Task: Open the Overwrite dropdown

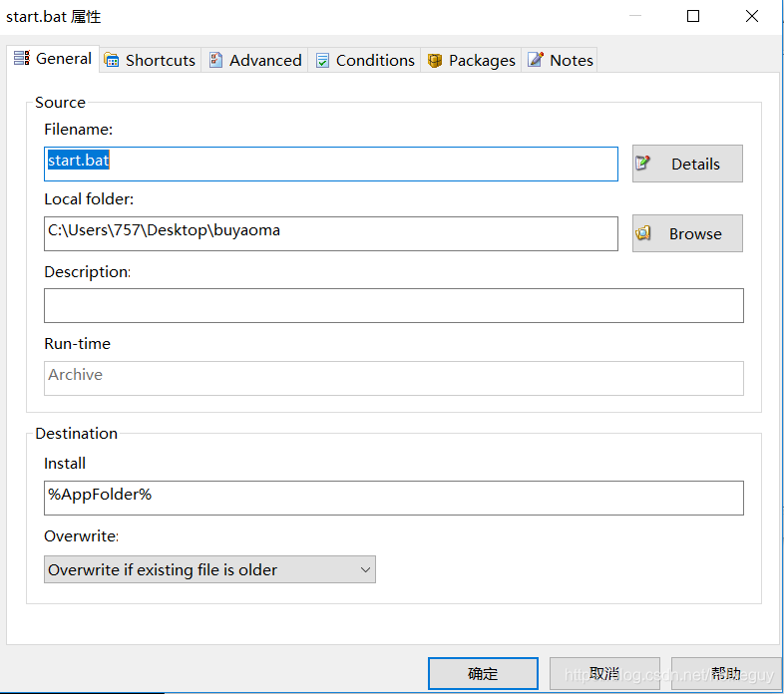Action: point(210,569)
